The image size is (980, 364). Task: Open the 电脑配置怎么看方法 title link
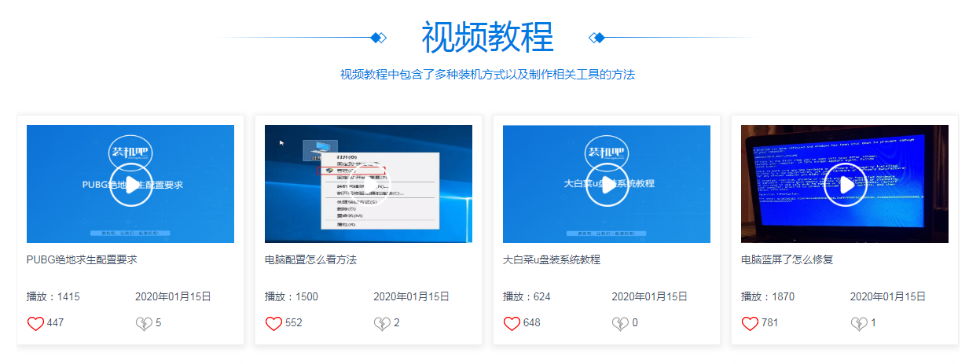pos(310,259)
